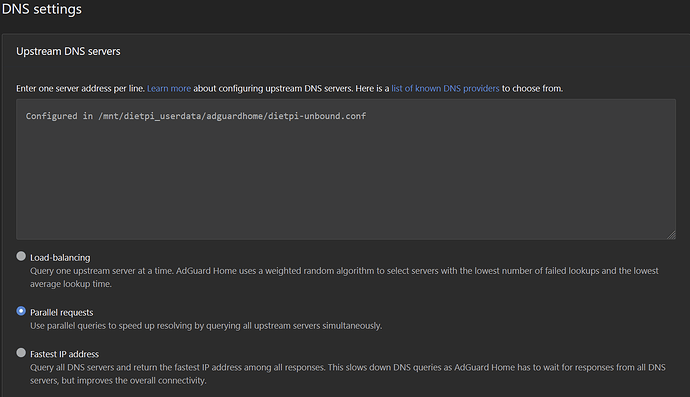Select the Parallel requests radio button
Screen dimensions: 690x397
pyautogui.click(x=21, y=311)
